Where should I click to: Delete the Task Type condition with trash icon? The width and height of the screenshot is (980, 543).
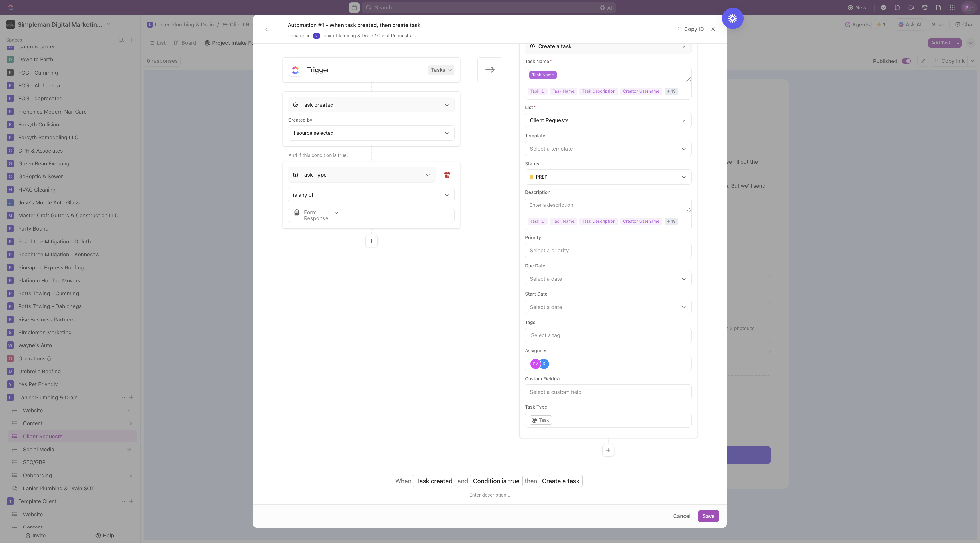click(447, 175)
